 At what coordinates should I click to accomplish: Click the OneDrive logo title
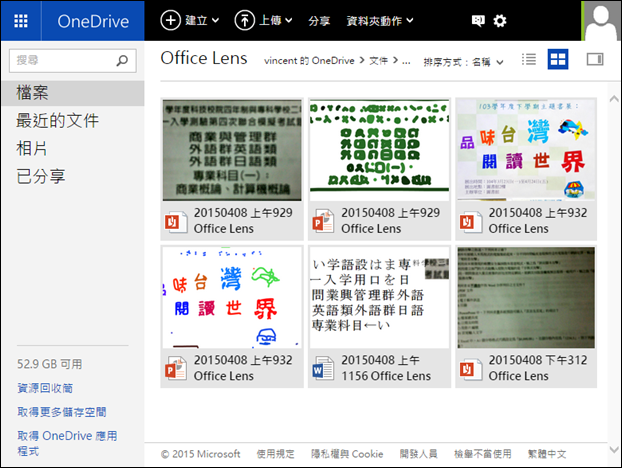click(x=93, y=21)
